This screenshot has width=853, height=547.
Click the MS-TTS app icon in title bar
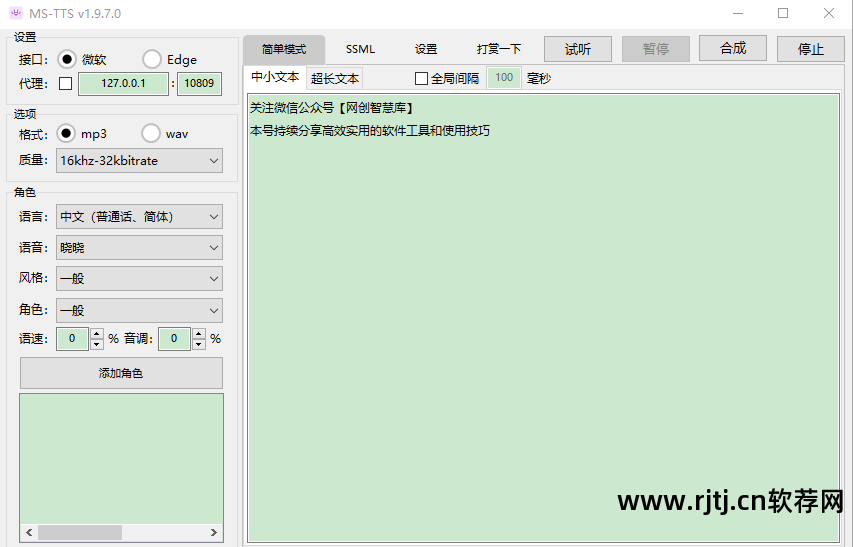tap(16, 13)
